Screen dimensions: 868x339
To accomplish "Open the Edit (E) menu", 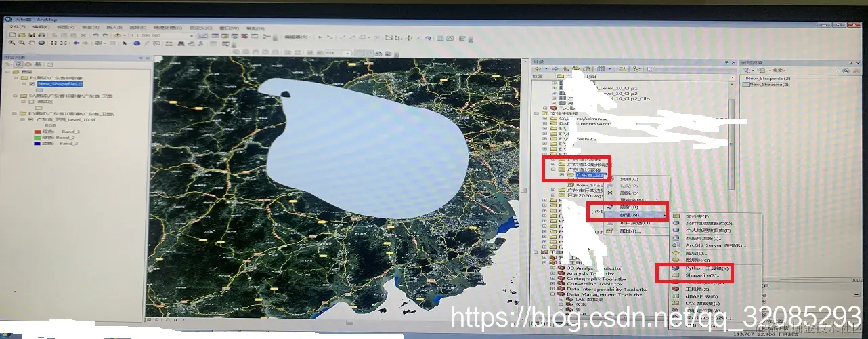I will 41,27.
